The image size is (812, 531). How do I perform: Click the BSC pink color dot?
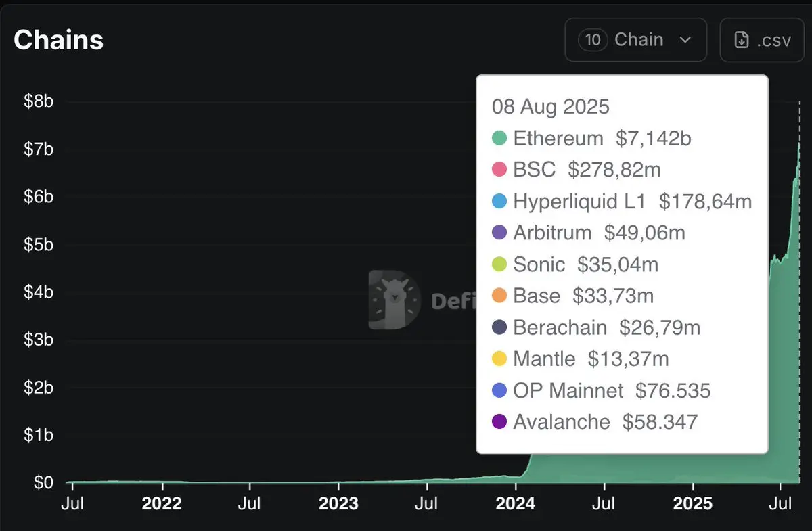click(499, 170)
